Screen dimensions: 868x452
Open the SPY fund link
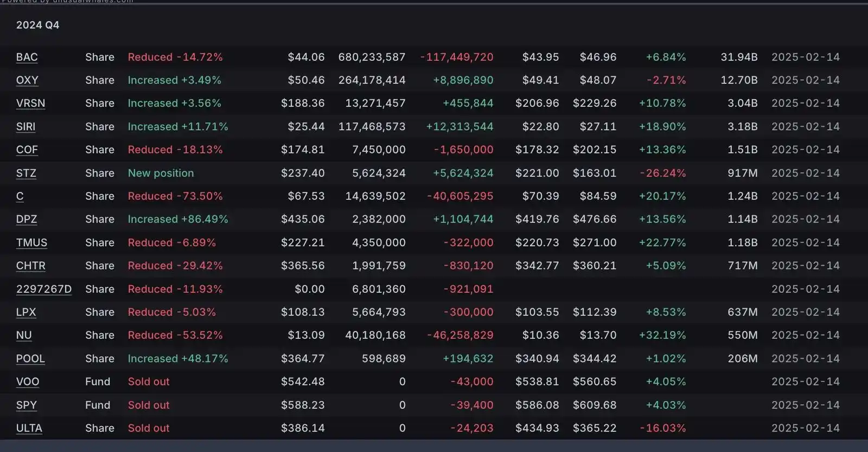coord(27,405)
